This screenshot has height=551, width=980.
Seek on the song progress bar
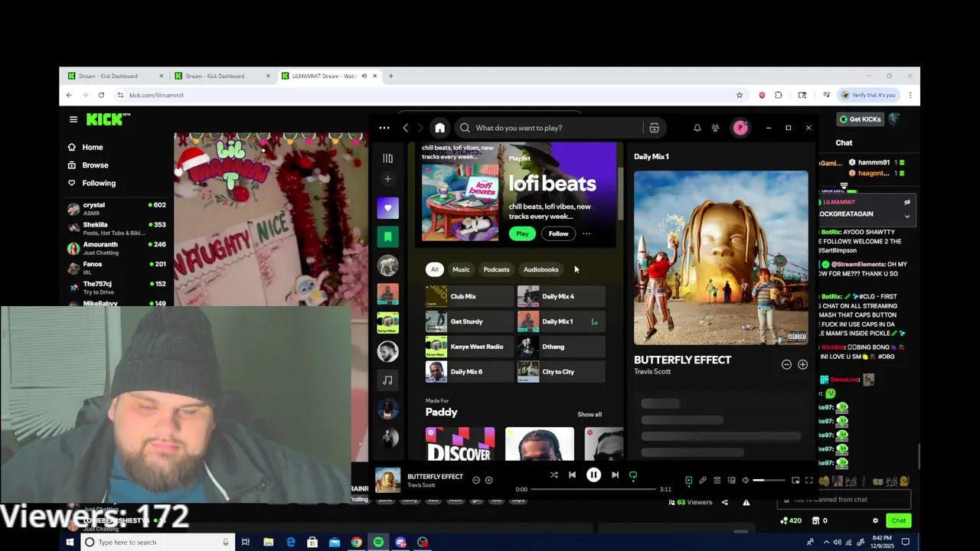point(594,489)
